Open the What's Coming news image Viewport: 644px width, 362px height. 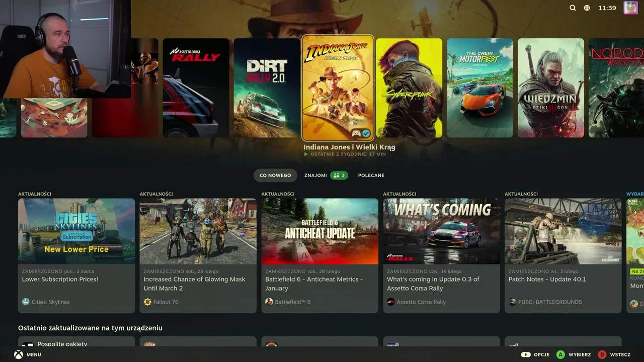[442, 231]
